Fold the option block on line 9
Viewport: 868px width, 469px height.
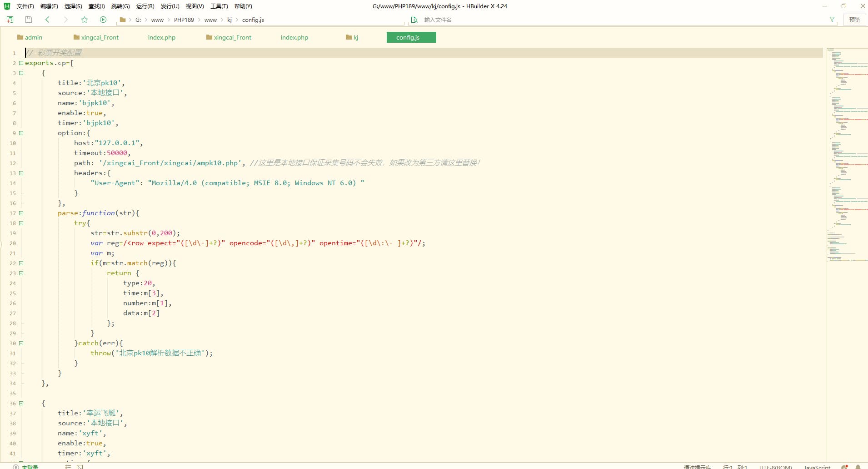(x=21, y=133)
